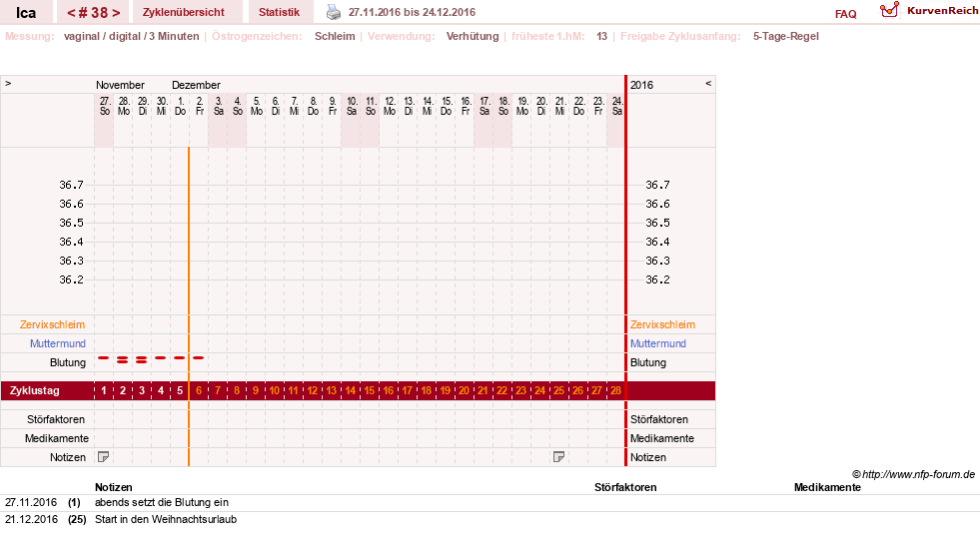Click the Zyklustag row label

pos(34,390)
